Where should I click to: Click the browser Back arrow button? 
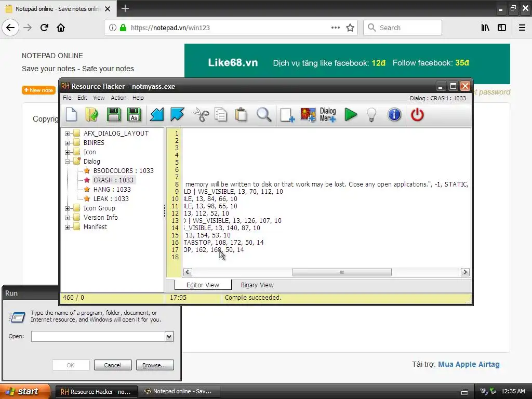tap(10, 28)
